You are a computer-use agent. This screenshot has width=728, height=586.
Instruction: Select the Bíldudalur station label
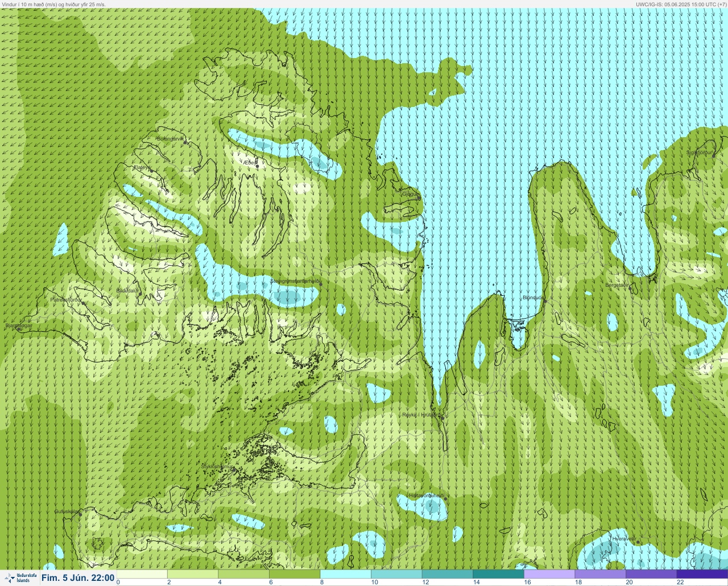(x=127, y=290)
